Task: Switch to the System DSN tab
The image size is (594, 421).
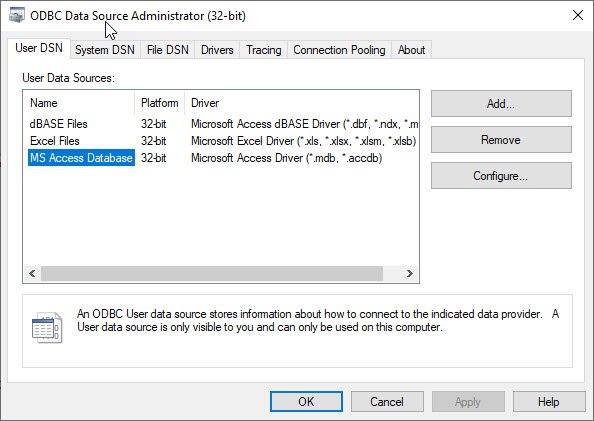Action: (x=105, y=50)
